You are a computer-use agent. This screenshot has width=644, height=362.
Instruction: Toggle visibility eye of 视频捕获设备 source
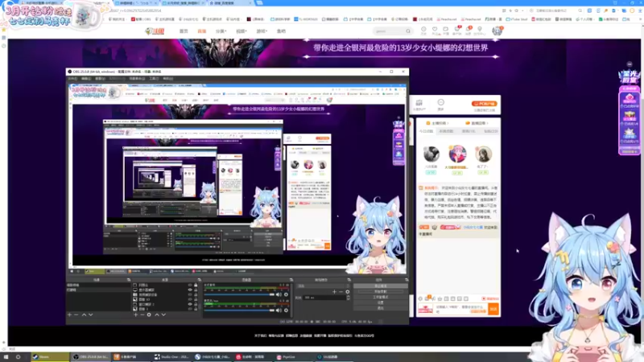pos(190,294)
